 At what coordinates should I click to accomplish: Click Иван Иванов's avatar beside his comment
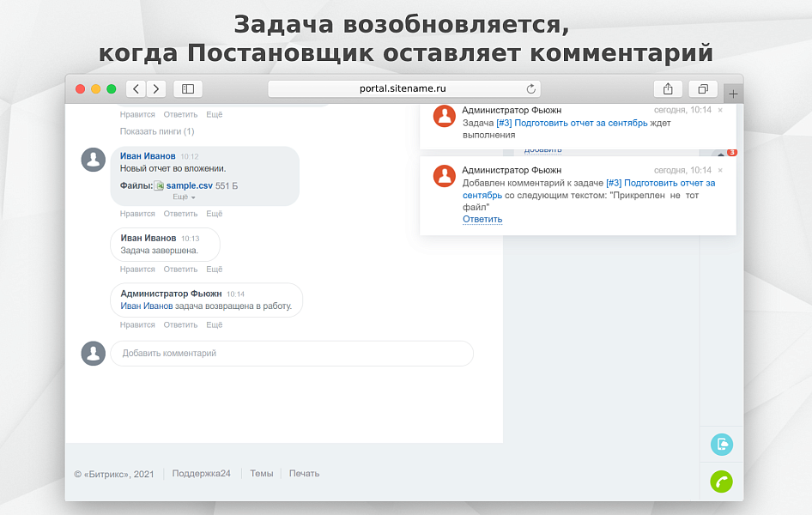click(x=93, y=160)
